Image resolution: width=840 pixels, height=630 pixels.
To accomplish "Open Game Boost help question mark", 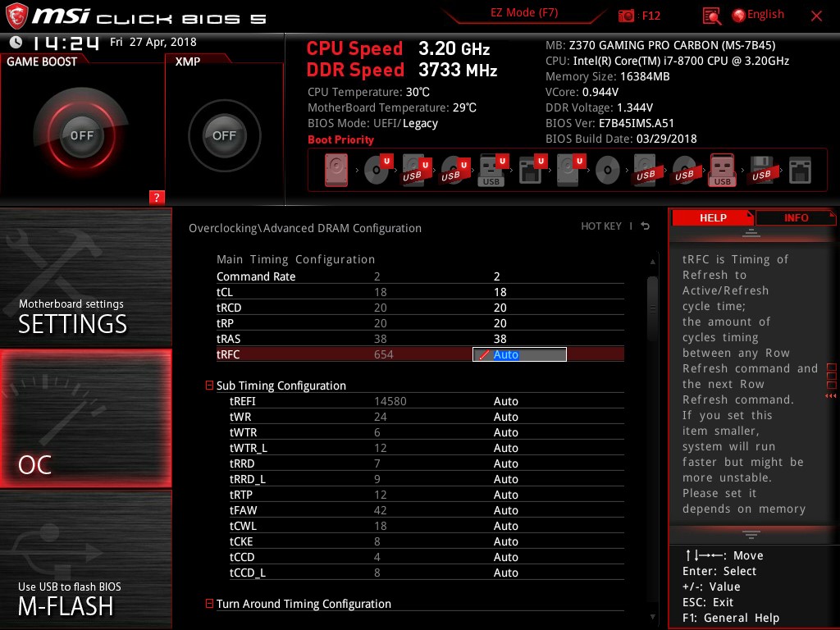I will click(x=157, y=197).
